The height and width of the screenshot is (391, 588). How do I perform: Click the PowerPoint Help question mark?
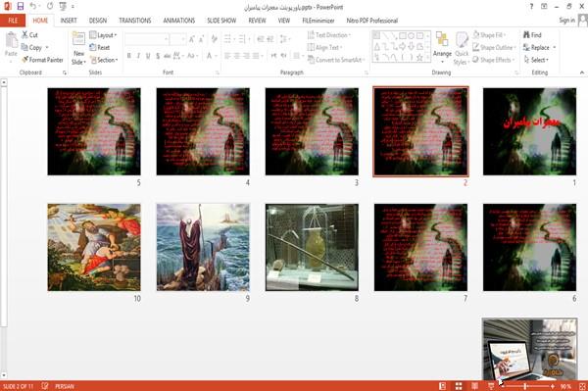point(531,7)
